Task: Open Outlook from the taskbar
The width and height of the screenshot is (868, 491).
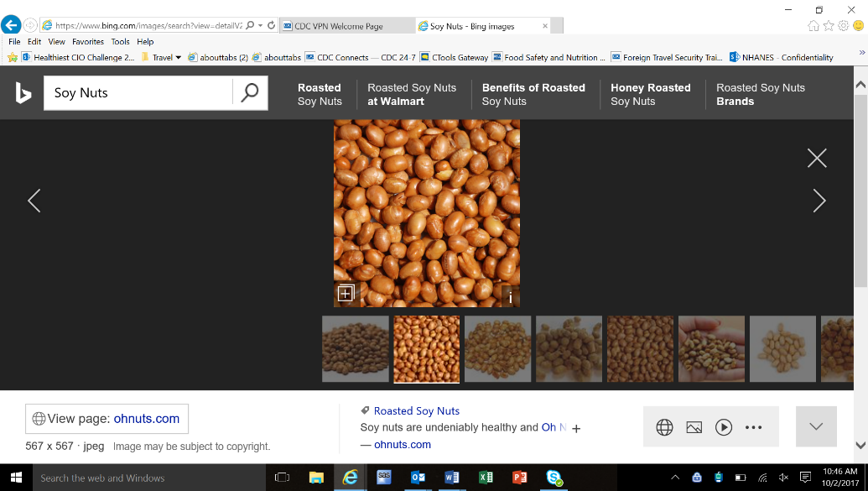Action: coord(418,478)
